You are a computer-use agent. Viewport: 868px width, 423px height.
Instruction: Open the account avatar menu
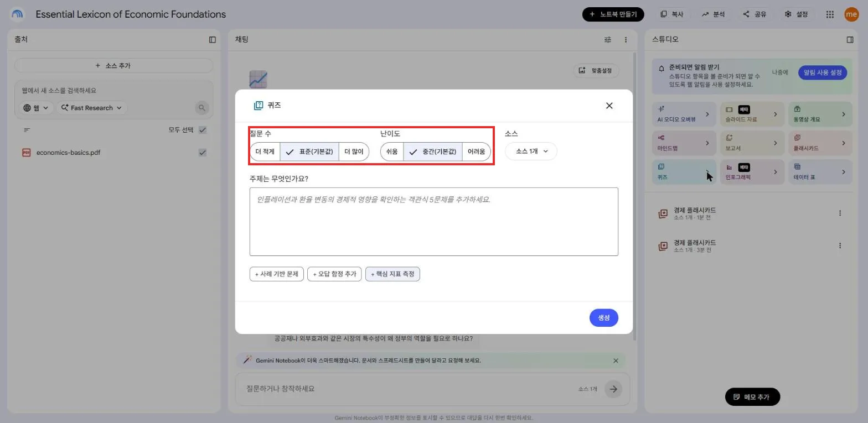[x=851, y=14]
